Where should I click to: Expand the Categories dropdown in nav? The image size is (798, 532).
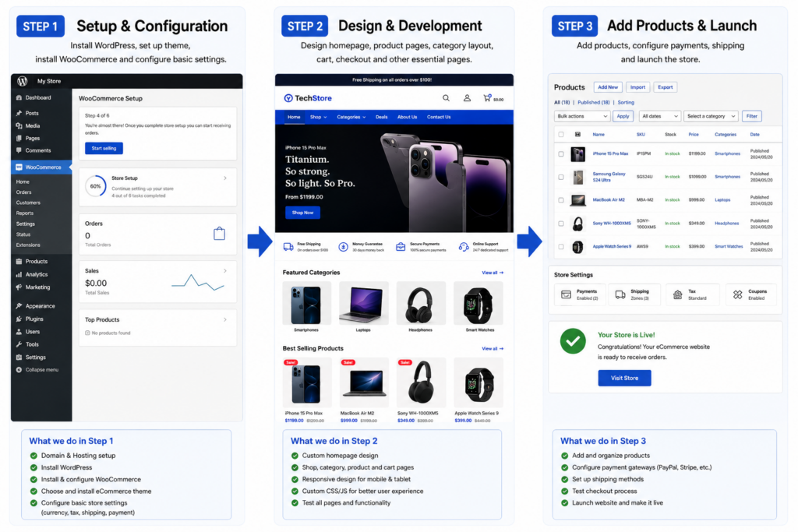[351, 117]
